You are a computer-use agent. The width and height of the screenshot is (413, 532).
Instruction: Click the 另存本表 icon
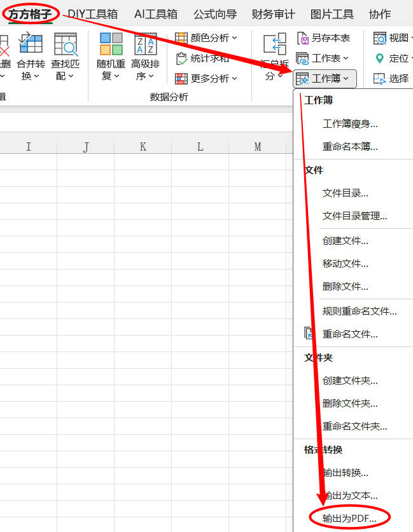tap(303, 38)
